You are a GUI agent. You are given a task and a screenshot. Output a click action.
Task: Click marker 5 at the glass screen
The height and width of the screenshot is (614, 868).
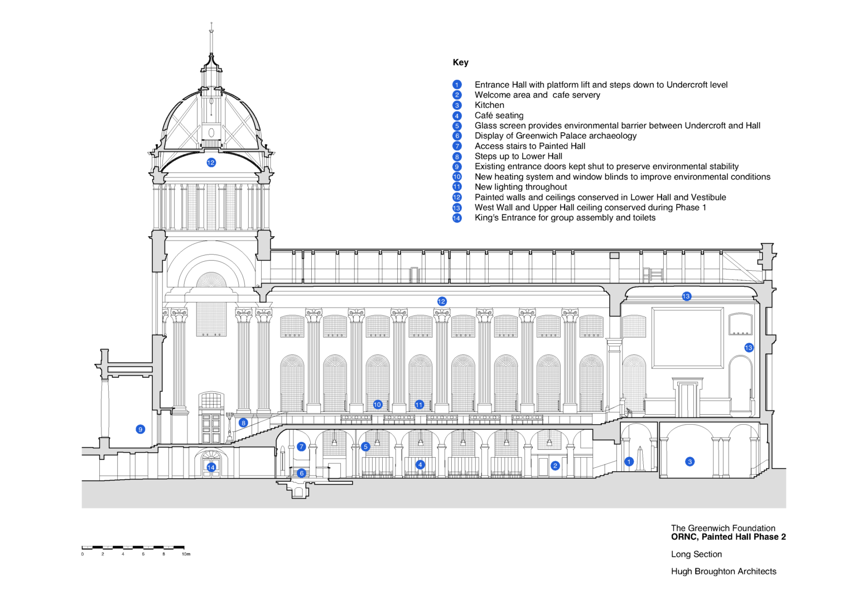366,446
